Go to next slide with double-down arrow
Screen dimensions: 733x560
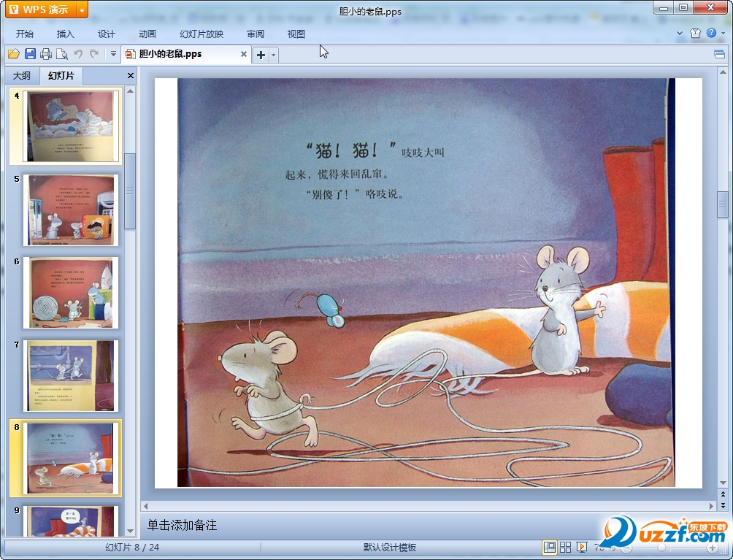723,505
